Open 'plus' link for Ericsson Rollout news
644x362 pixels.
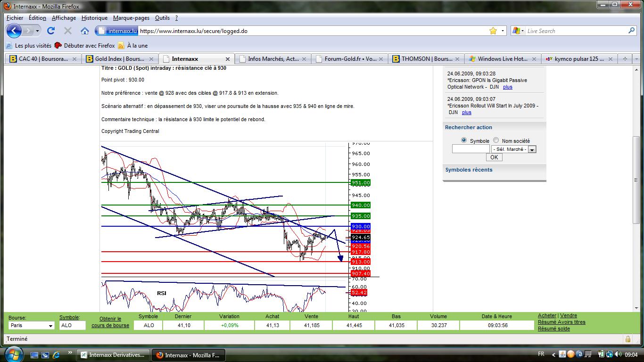(466, 112)
